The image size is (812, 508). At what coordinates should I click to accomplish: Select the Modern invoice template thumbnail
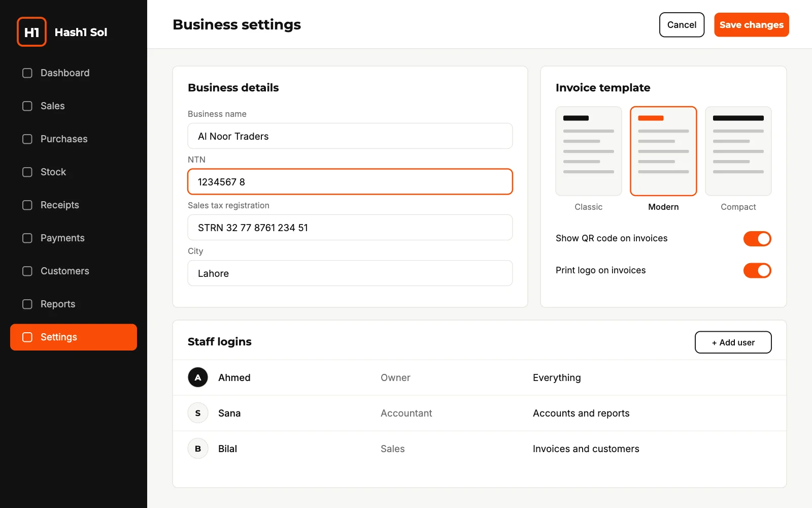click(663, 151)
